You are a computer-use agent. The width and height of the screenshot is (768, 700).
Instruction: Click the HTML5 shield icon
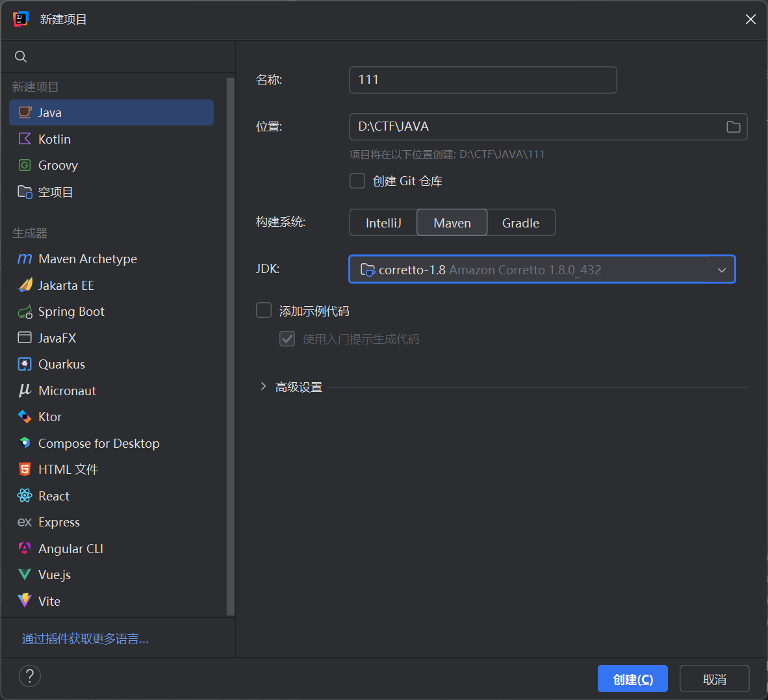pos(25,469)
